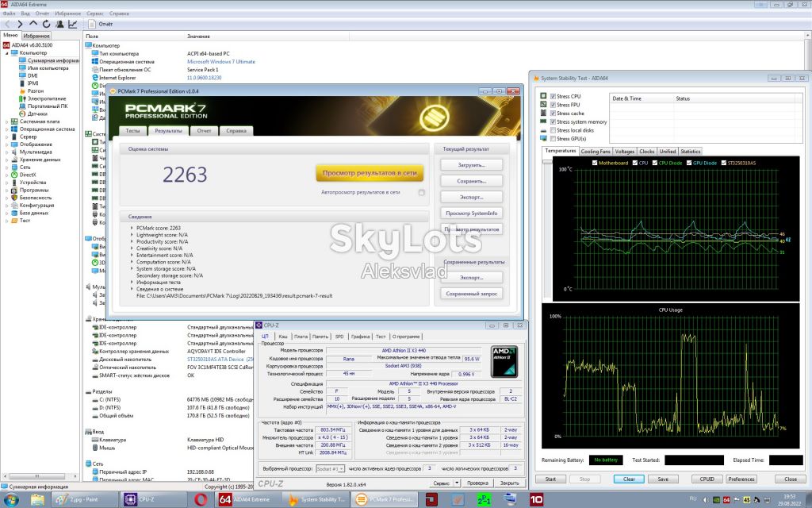Open Память tab in CPU-Z
This screenshot has height=508, width=812.
pos(320,337)
